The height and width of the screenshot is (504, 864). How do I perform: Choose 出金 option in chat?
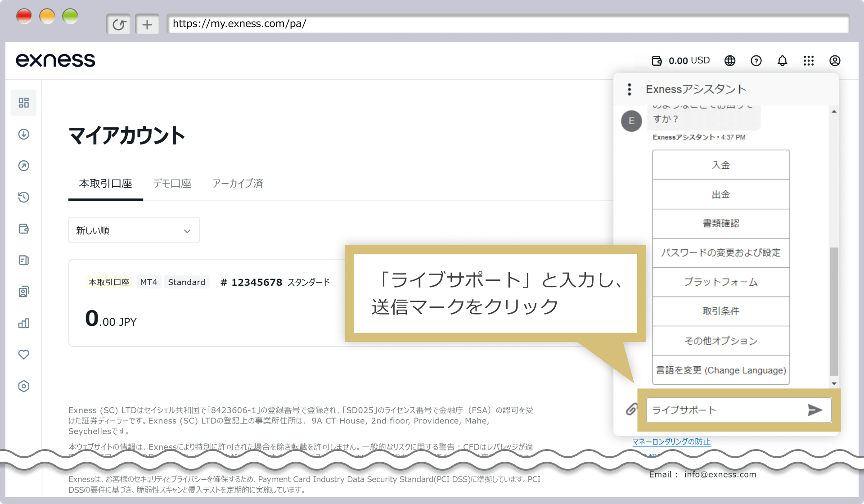point(721,194)
